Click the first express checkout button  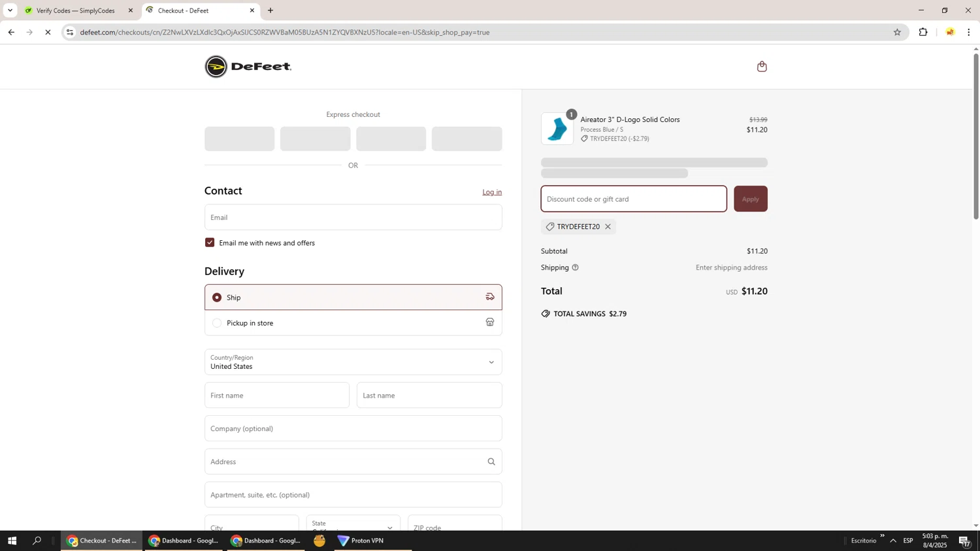[240, 139]
